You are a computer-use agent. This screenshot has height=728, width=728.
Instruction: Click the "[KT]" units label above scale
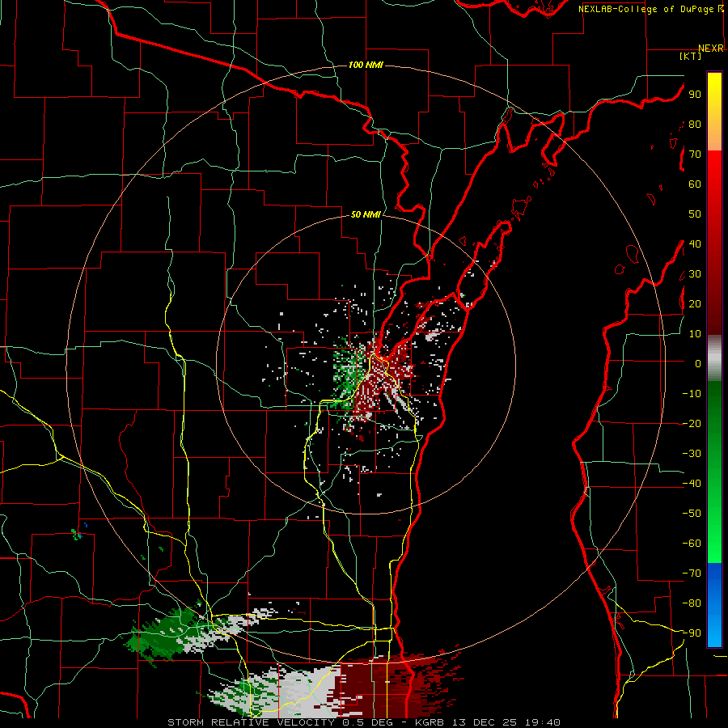(x=691, y=56)
